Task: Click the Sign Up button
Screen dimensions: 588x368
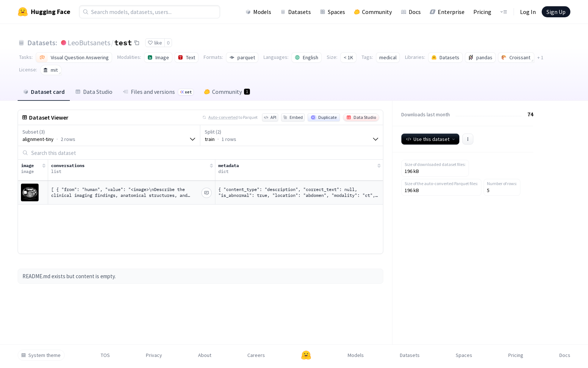Action: [556, 12]
